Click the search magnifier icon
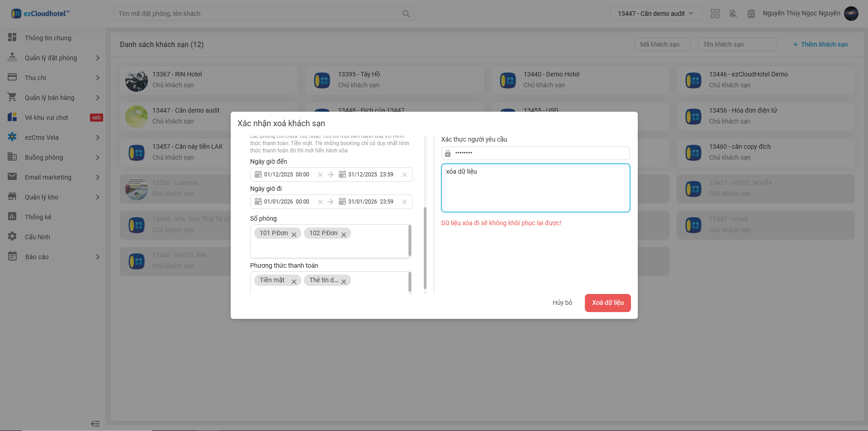 point(406,14)
